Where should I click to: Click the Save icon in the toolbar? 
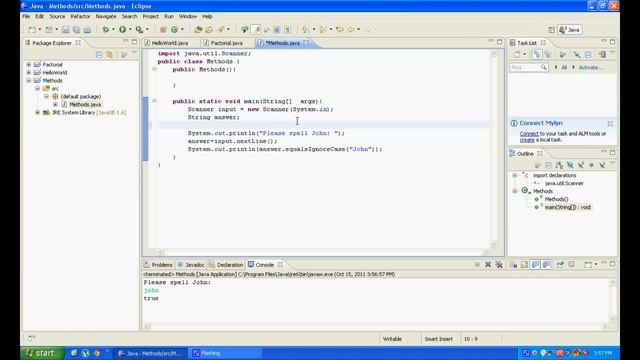pos(66,29)
